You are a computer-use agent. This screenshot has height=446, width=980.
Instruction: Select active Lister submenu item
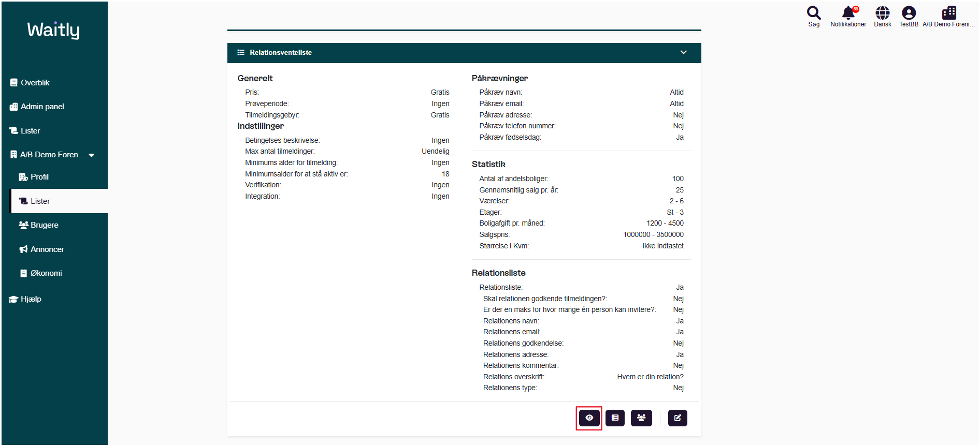tap(59, 201)
